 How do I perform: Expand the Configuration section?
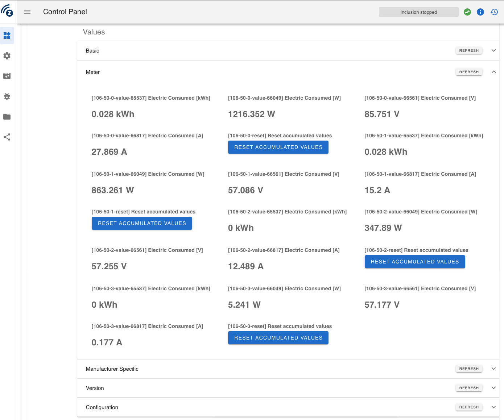pyautogui.click(x=493, y=407)
